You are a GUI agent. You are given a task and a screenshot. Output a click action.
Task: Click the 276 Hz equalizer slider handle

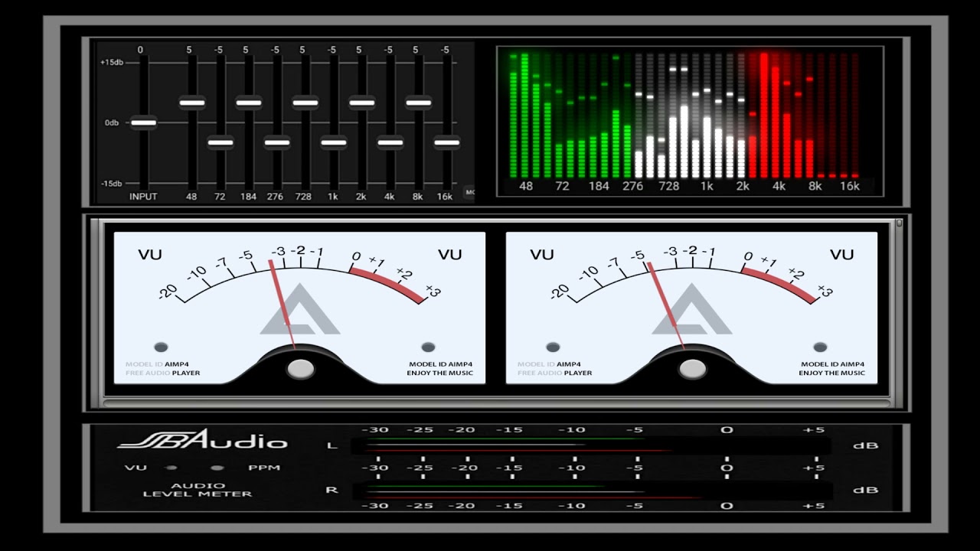(277, 142)
